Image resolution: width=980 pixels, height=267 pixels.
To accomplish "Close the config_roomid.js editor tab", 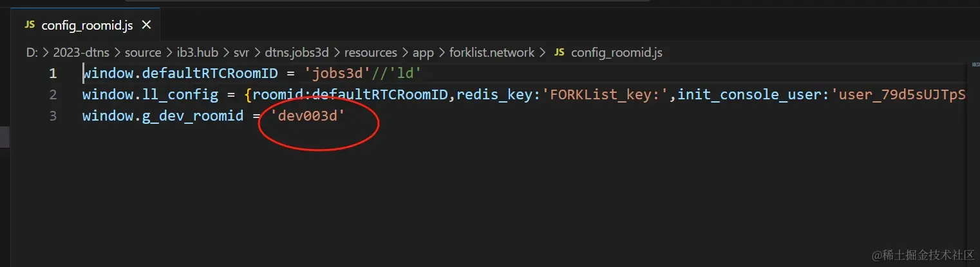I will (x=146, y=25).
